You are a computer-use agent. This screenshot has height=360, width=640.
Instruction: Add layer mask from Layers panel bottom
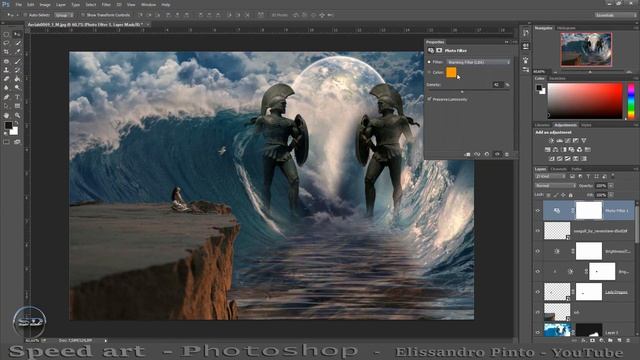tap(592, 340)
